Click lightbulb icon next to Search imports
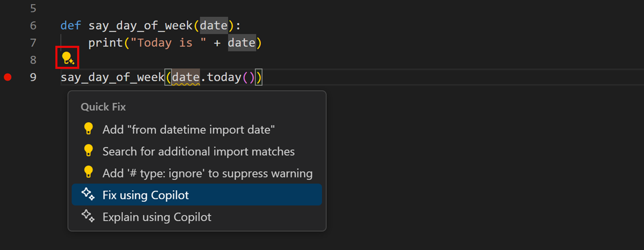644x250 pixels. point(88,151)
